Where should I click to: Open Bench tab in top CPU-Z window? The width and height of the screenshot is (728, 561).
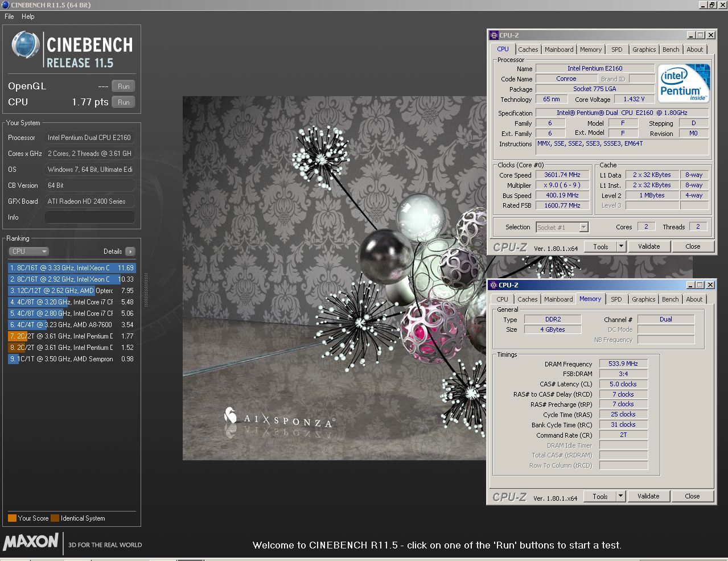point(671,49)
